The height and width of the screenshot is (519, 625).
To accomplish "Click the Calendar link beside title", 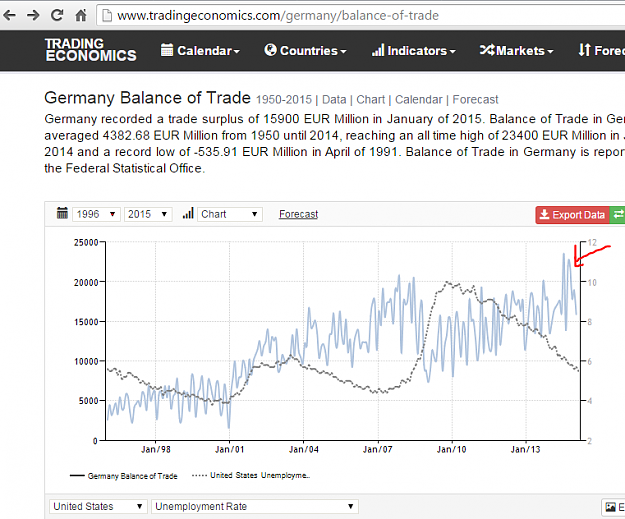I will [419, 99].
